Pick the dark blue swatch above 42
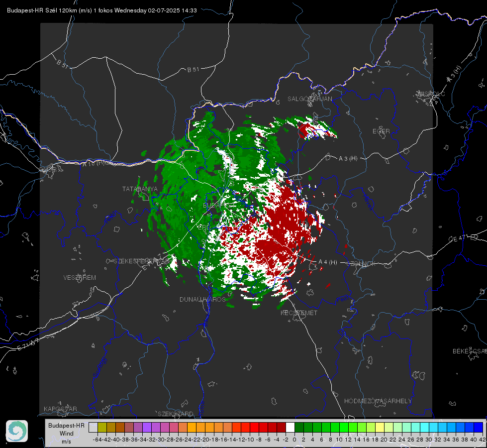The width and height of the screenshot is (487, 448). (479, 427)
